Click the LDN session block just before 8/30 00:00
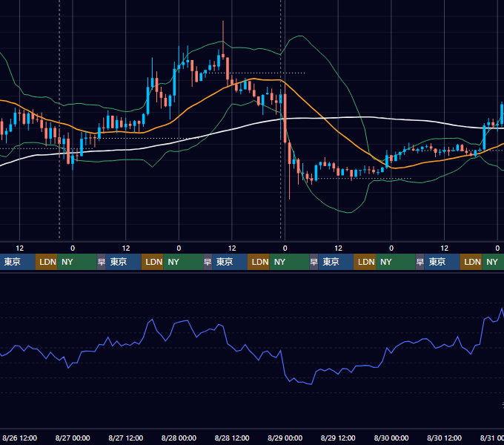 [x=365, y=262]
